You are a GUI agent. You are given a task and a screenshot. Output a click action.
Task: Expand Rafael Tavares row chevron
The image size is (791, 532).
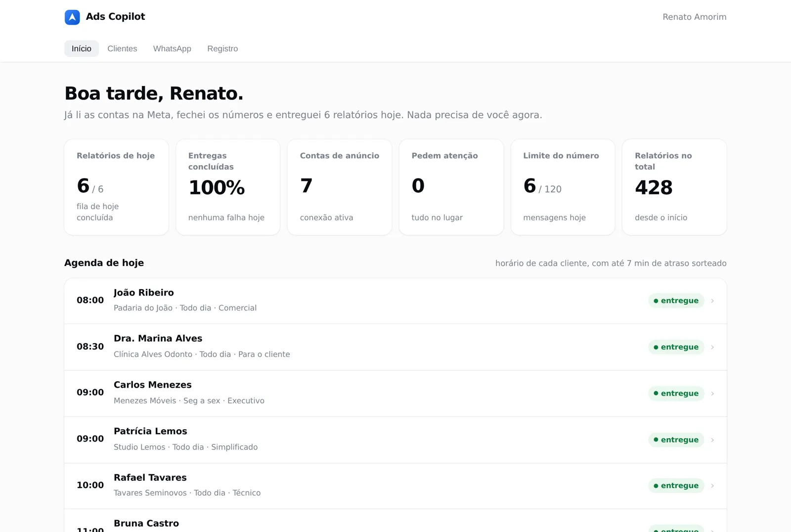712,486
